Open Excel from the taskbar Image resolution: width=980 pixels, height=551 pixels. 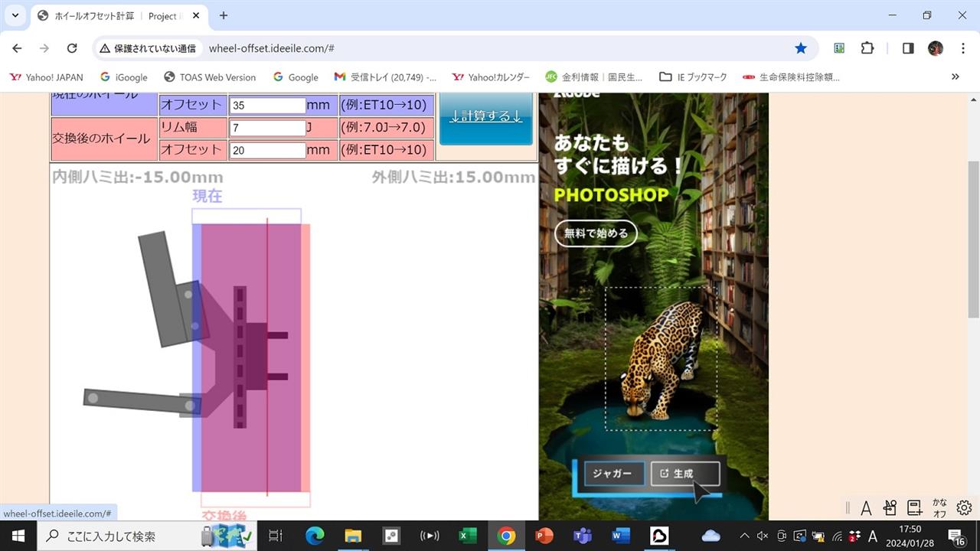(x=468, y=536)
